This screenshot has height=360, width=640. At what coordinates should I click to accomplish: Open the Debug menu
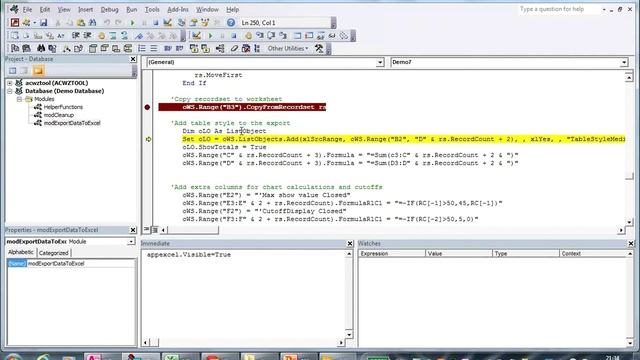point(109,9)
